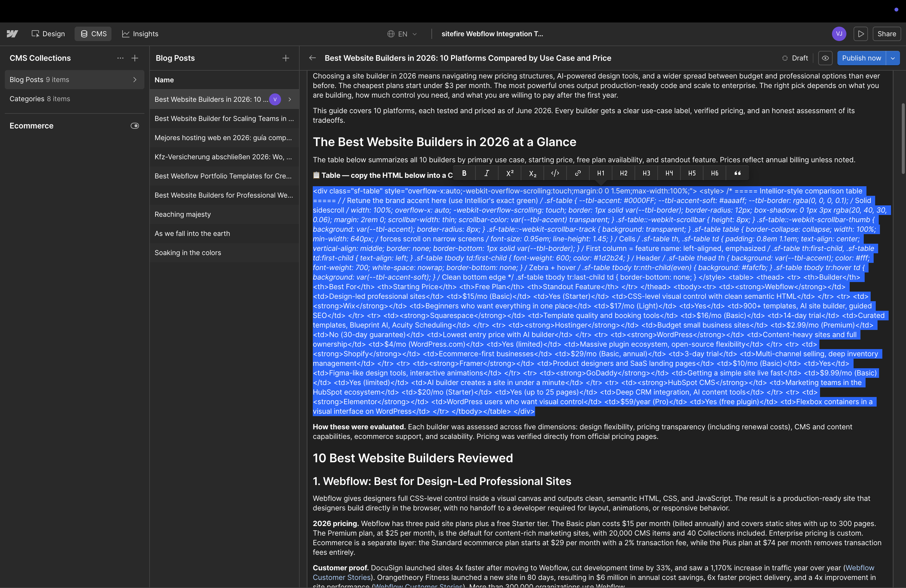Open Best Webflow Portfolio Templates post

224,176
